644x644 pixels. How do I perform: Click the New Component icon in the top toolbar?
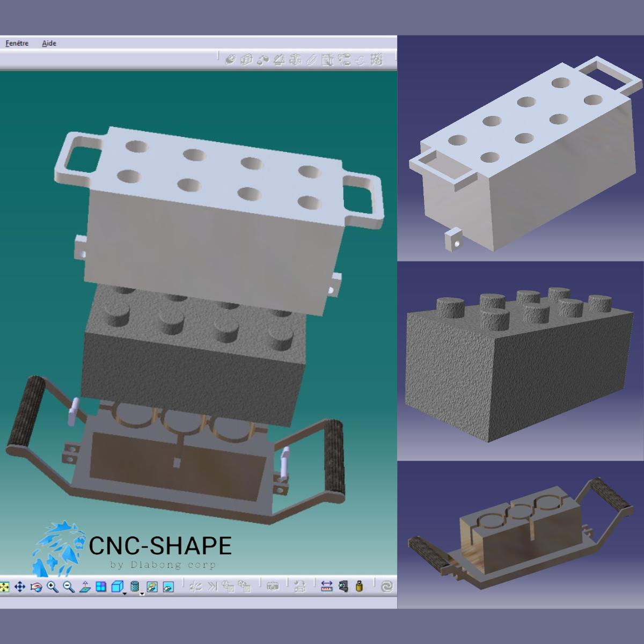[x=230, y=60]
